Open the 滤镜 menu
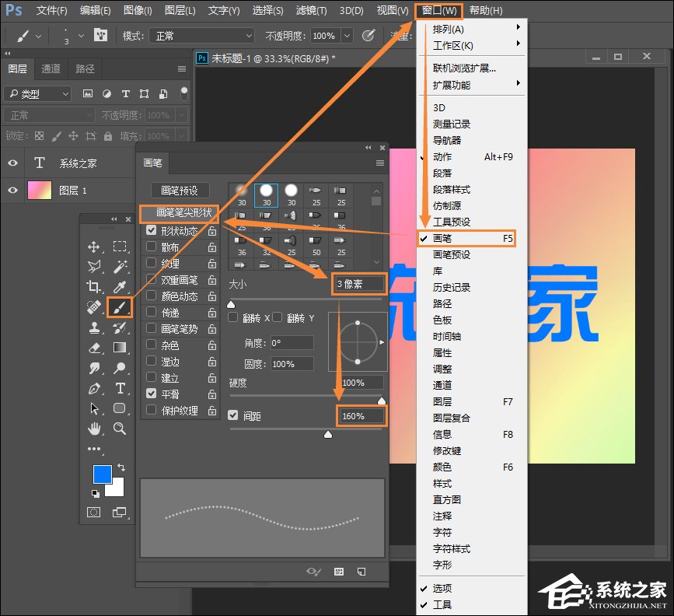Screen dimensions: 674x616 310,10
